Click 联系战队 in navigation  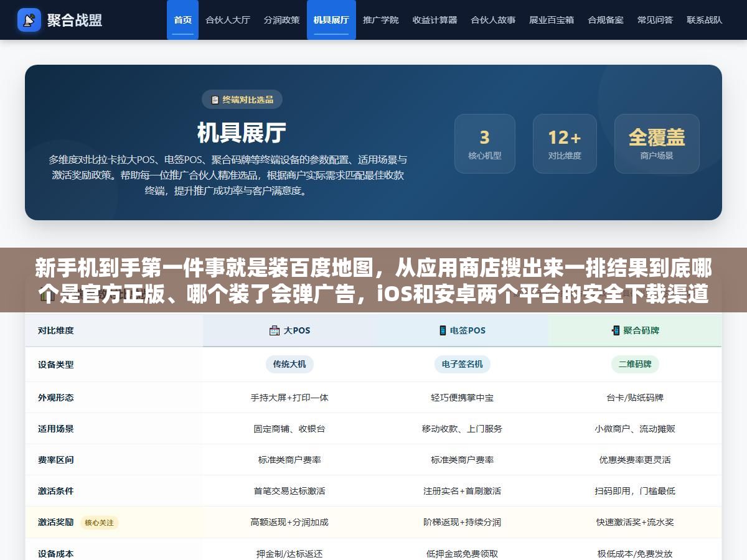705,20
